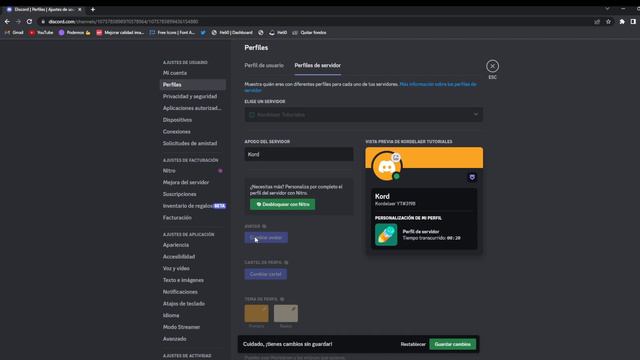Open Solicitudes de amistad settings
Screen dimensions: 640x360
point(193,143)
